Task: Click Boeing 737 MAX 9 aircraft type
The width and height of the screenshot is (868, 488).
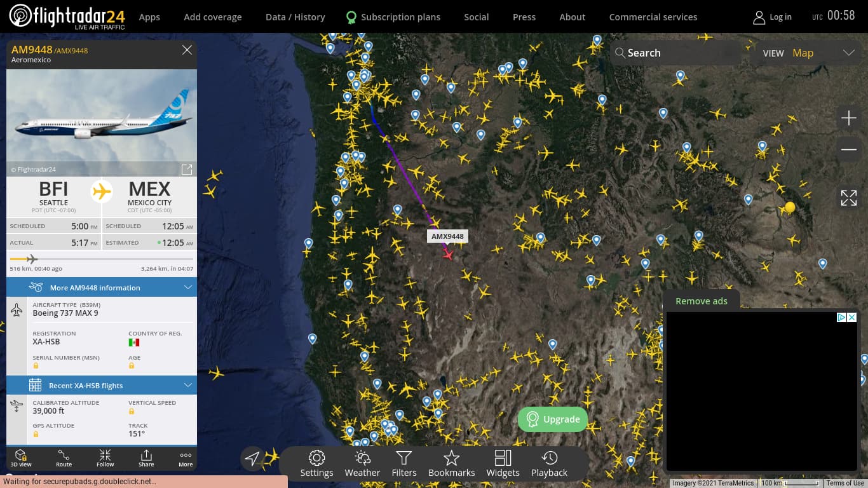Action: [x=65, y=313]
